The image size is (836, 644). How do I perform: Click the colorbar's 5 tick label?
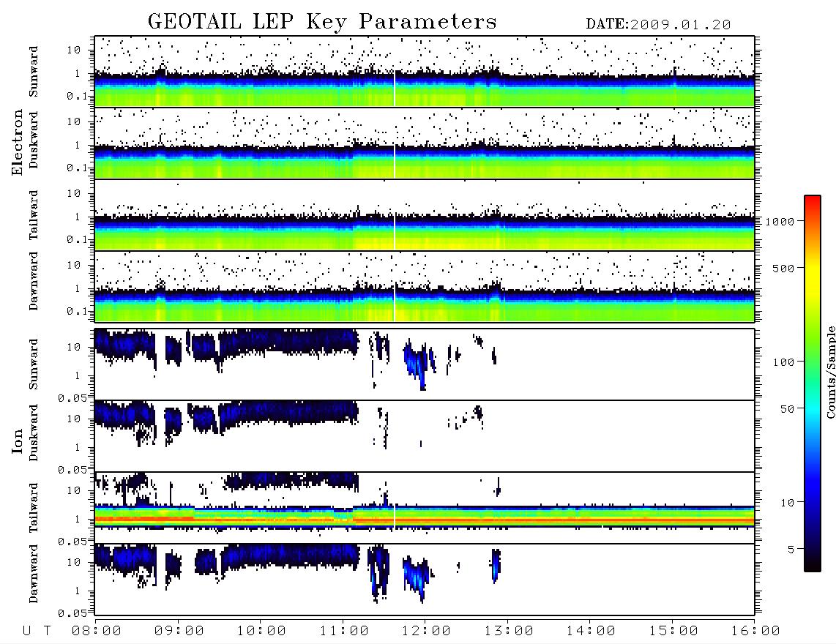pos(791,550)
